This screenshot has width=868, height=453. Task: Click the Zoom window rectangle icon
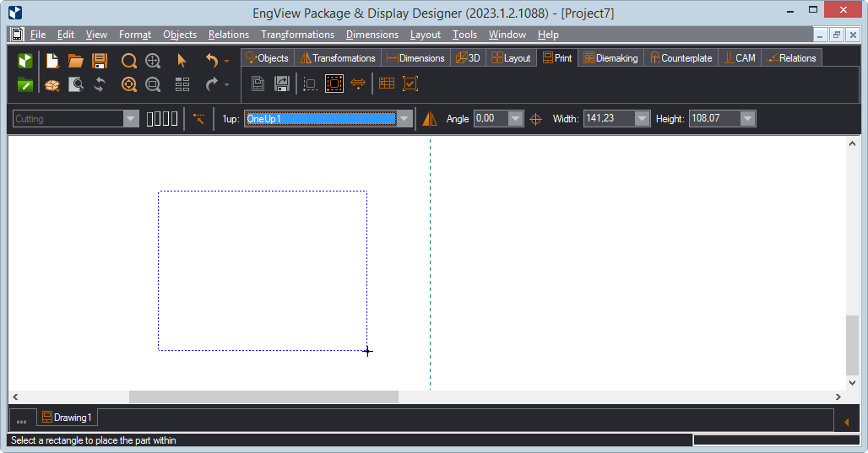pos(153,84)
